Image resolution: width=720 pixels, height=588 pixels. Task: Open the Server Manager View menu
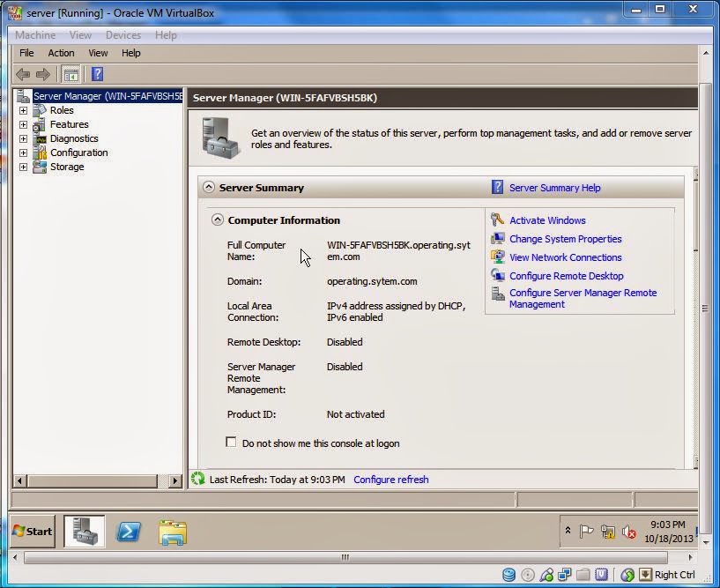[98, 53]
